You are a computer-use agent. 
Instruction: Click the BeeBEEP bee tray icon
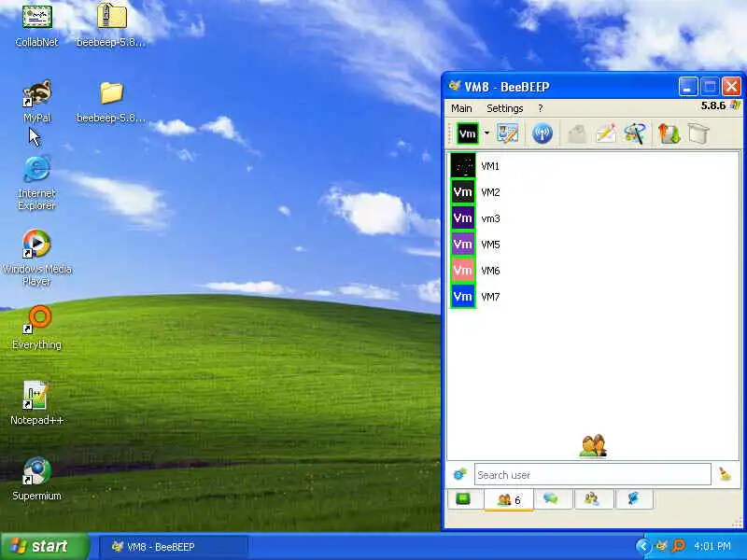pyautogui.click(x=662, y=546)
